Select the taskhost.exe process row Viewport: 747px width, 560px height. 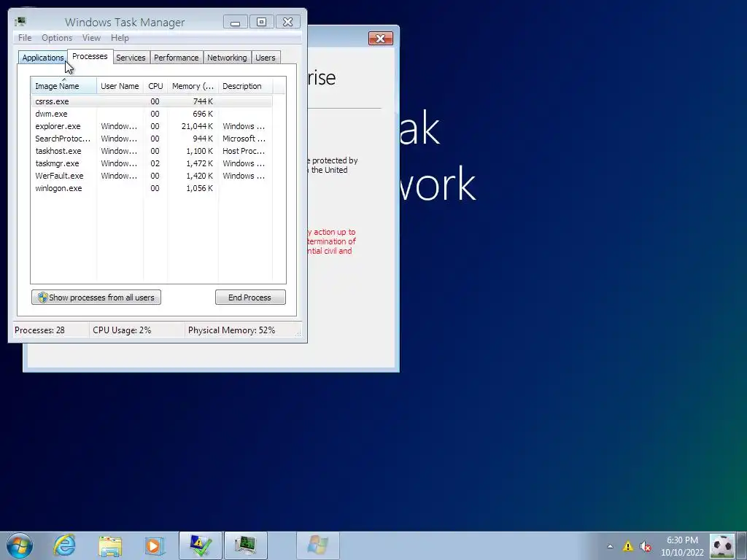coord(152,151)
